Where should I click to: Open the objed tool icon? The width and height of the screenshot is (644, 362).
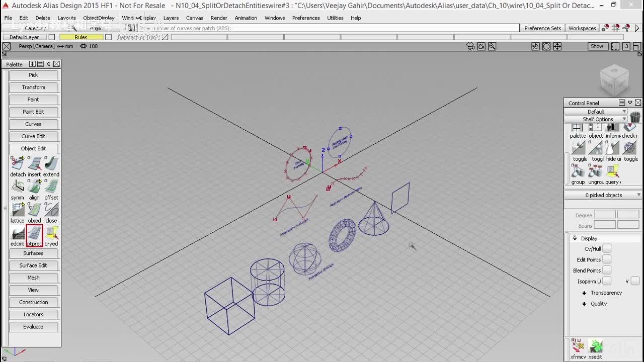coord(34,210)
